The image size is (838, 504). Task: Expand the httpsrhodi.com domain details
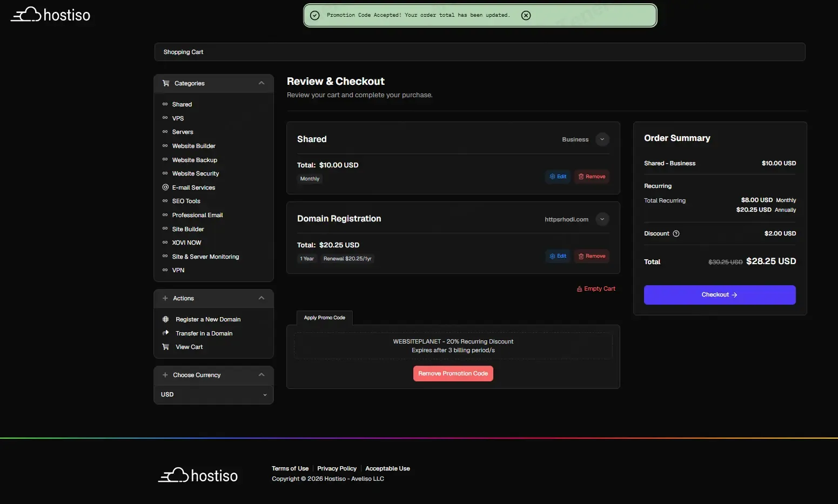[602, 219]
